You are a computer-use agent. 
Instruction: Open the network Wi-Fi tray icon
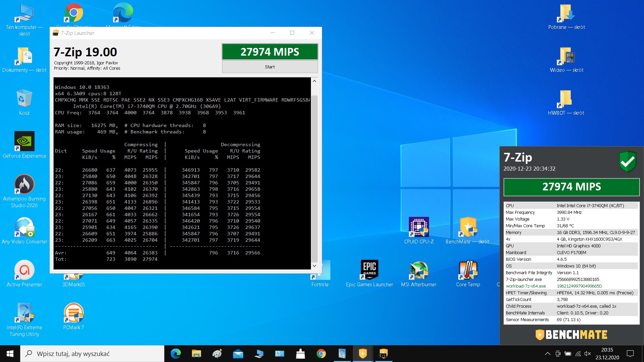click(x=578, y=354)
